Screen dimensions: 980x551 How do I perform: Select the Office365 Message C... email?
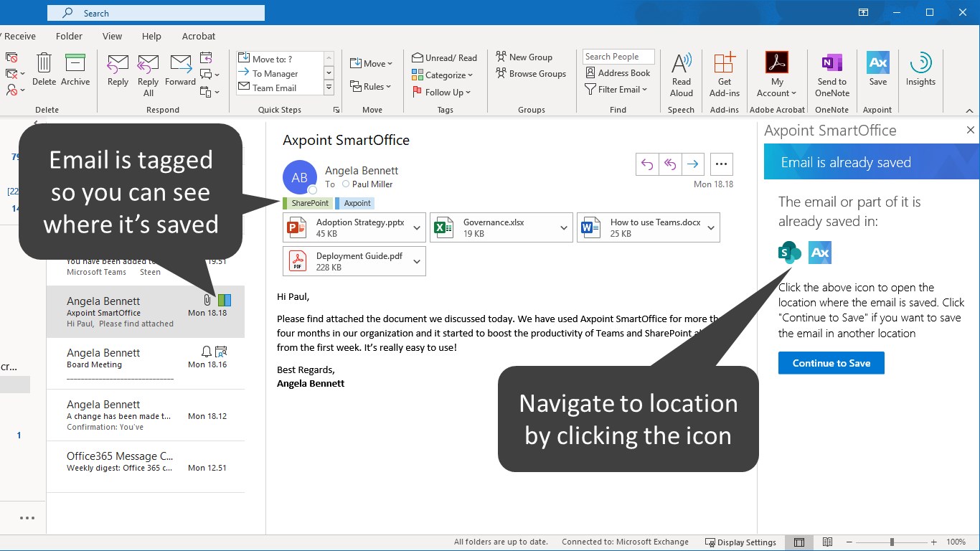(146, 467)
